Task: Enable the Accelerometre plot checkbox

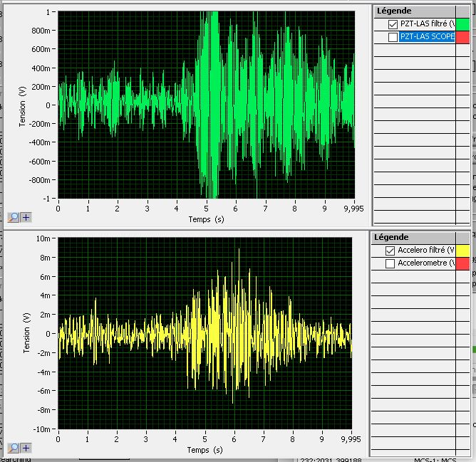Action: click(390, 263)
